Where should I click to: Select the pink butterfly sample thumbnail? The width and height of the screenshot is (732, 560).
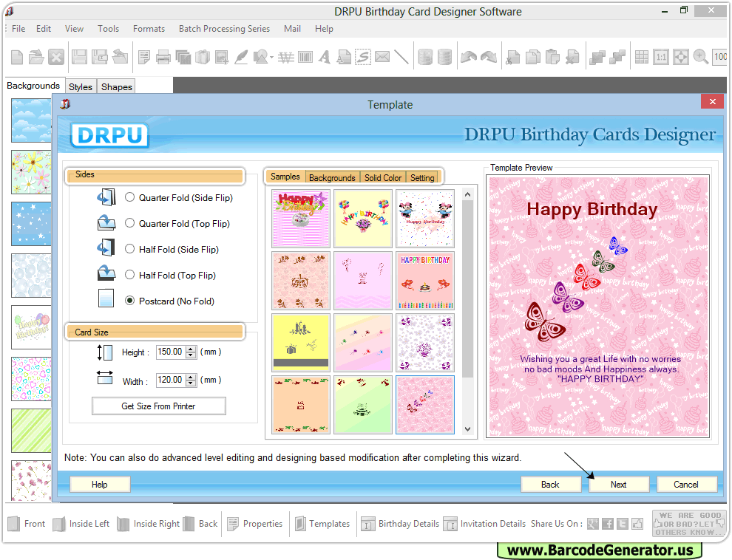pos(425,405)
